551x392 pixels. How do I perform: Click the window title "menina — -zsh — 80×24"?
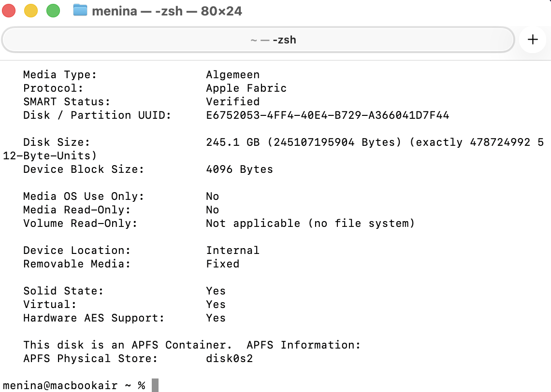click(x=167, y=11)
